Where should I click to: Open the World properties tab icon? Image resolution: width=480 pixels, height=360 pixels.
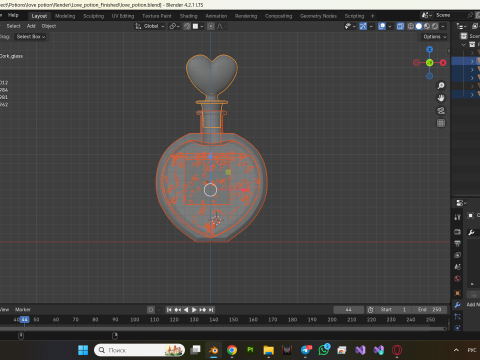coord(457,278)
